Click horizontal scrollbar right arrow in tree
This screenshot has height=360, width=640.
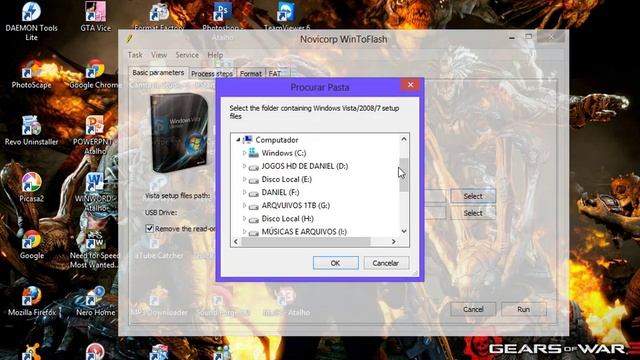pos(393,242)
